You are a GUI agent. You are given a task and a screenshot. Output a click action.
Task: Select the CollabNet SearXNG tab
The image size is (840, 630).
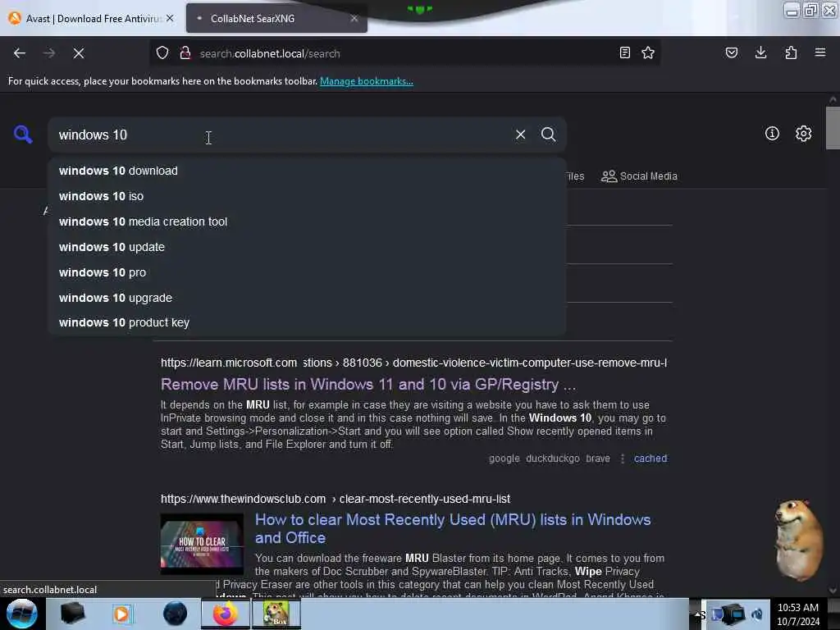click(x=276, y=18)
